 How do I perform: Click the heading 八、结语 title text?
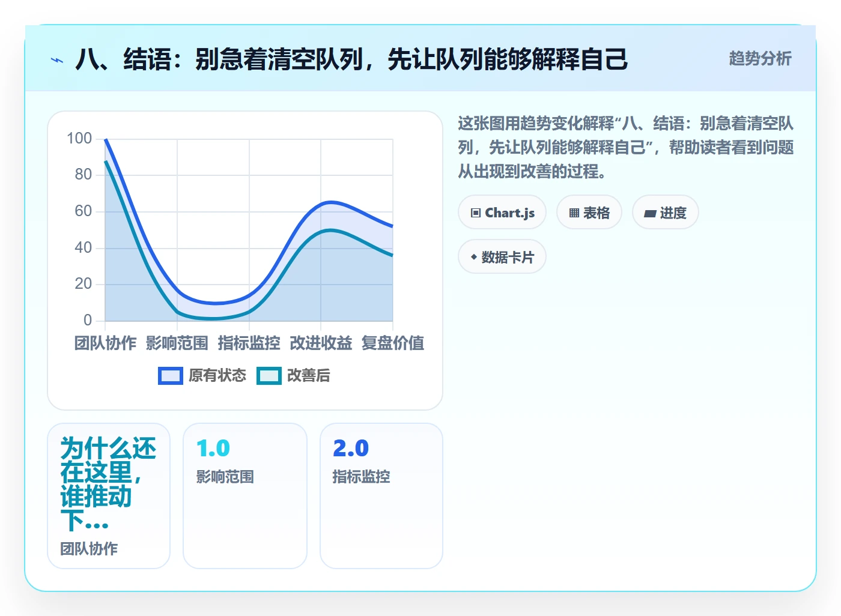pyautogui.click(x=351, y=59)
